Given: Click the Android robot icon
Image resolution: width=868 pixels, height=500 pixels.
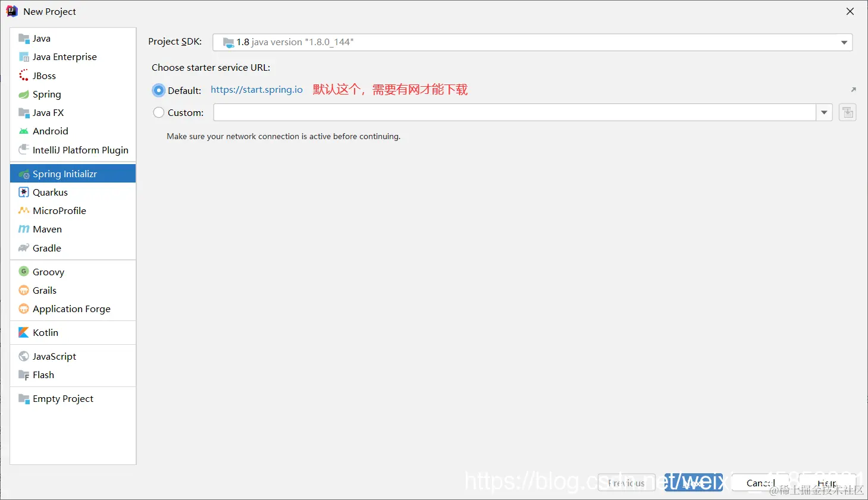Looking at the screenshot, I should tap(24, 131).
